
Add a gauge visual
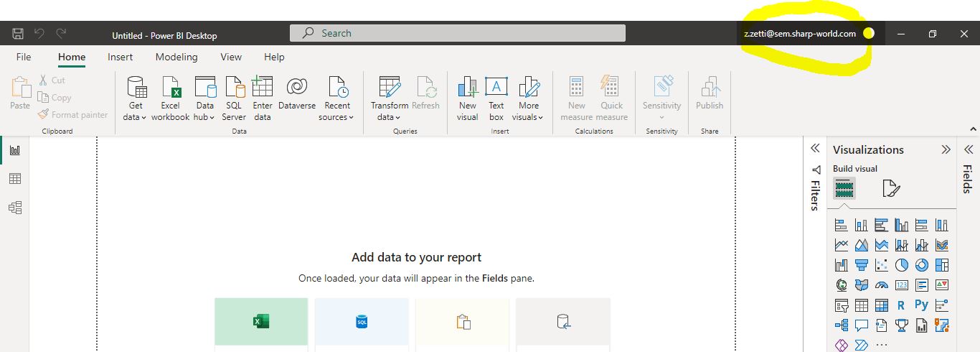pos(882,285)
